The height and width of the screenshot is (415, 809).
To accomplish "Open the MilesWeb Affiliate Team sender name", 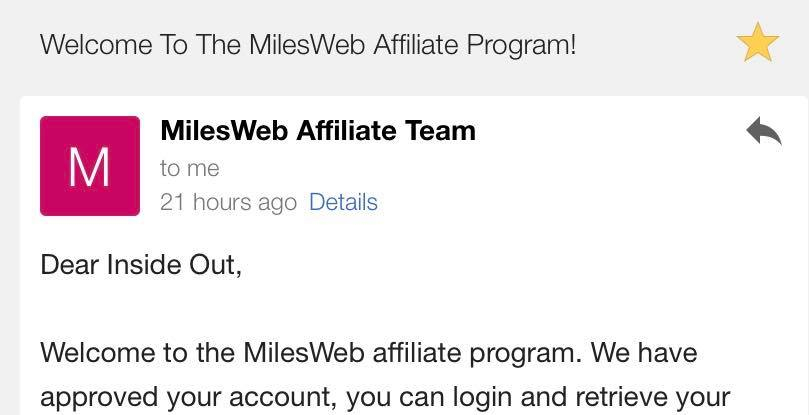I will (x=317, y=131).
